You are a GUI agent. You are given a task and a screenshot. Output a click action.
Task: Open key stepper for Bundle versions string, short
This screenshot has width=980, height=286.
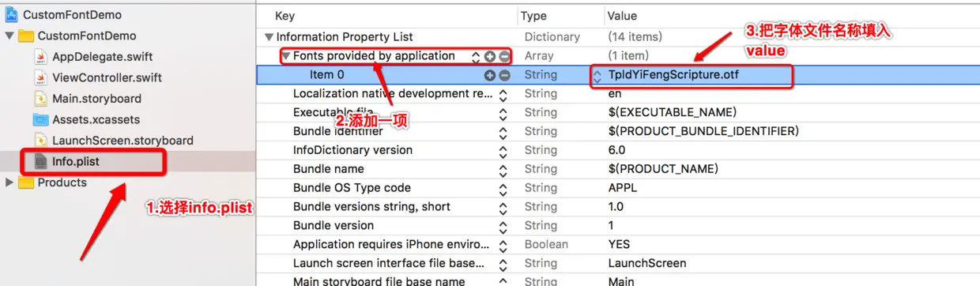click(503, 208)
